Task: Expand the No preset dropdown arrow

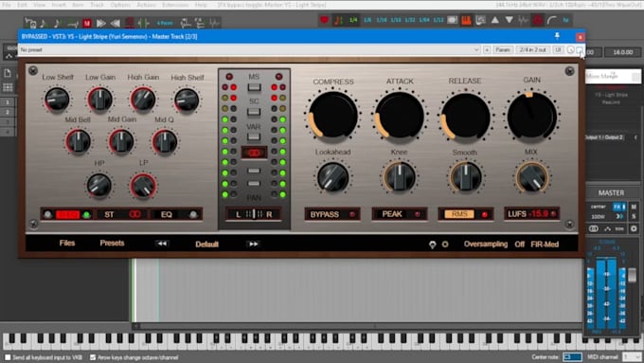Action: (x=476, y=49)
